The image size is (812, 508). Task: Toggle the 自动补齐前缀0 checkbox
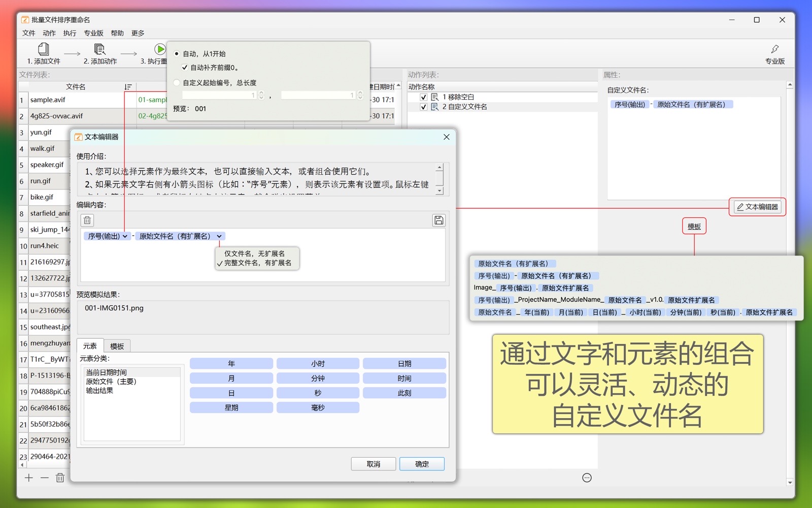pos(185,68)
